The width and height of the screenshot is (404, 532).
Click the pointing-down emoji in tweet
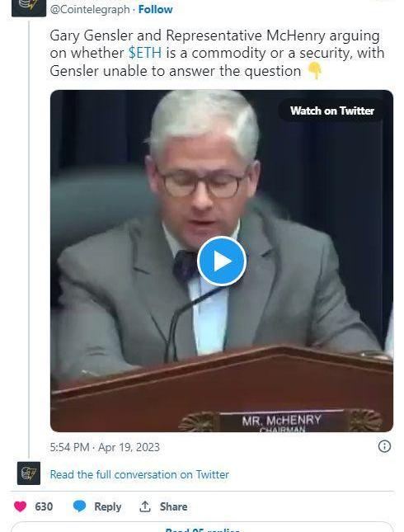click(314, 71)
